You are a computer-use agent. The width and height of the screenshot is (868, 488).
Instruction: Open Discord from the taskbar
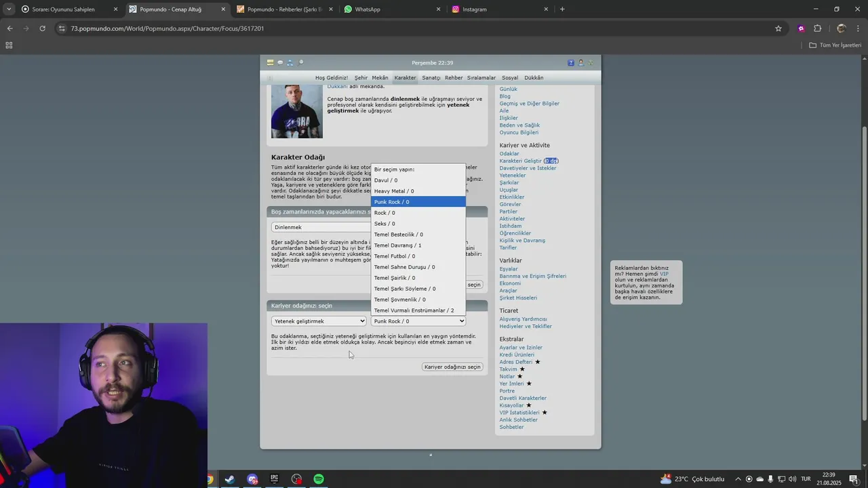[x=252, y=479]
